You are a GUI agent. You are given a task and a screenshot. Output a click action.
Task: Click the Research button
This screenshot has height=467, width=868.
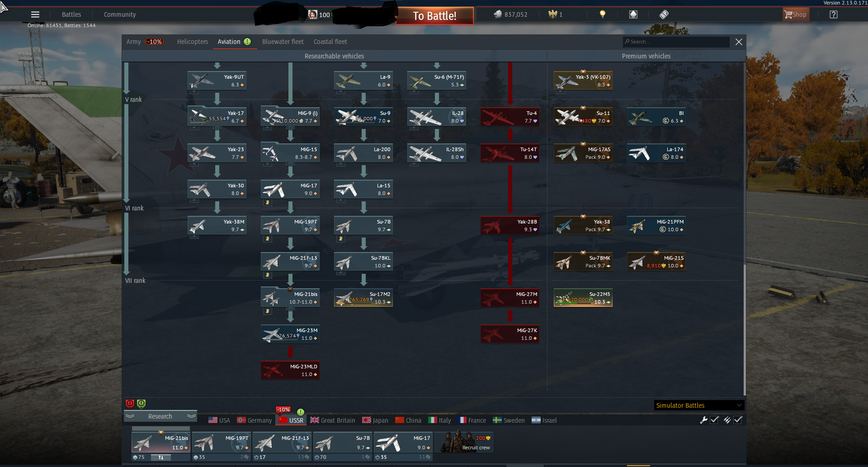click(160, 416)
